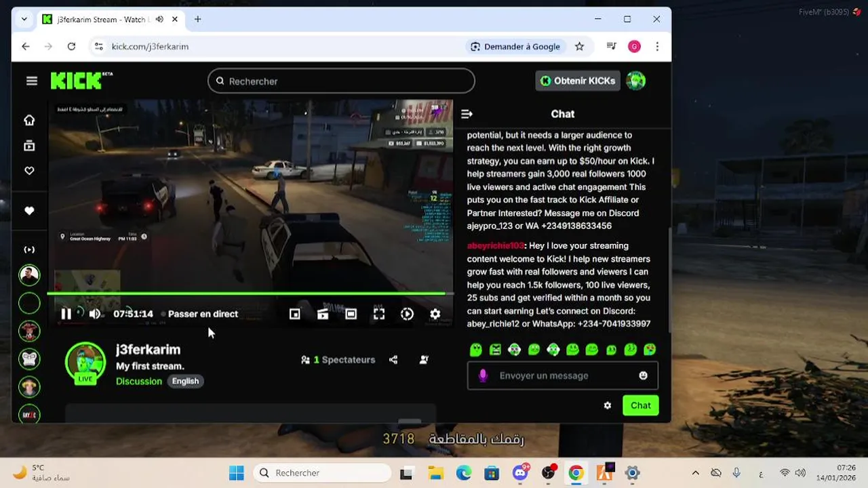Open the outlined heart Following icon in sidebar
This screenshot has width=868, height=488.
pos(29,171)
